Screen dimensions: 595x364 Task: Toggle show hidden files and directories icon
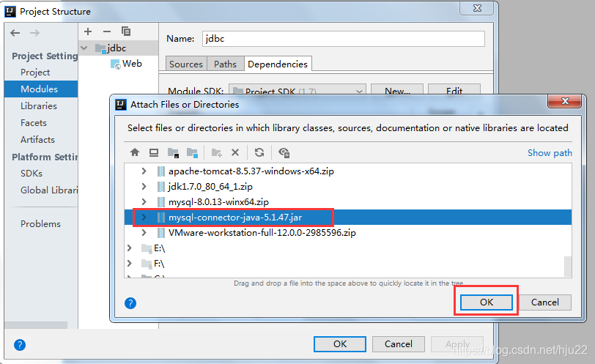284,153
